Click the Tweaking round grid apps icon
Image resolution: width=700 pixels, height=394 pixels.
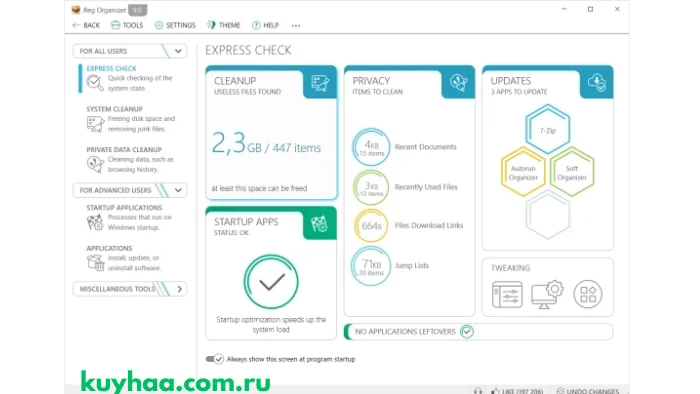point(588,294)
